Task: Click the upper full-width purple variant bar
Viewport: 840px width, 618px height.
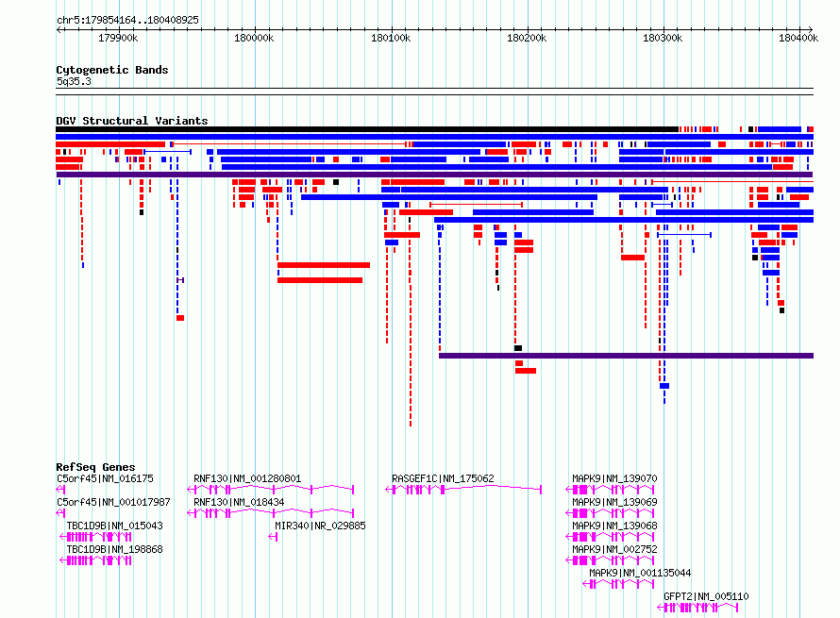Action: tap(434, 175)
